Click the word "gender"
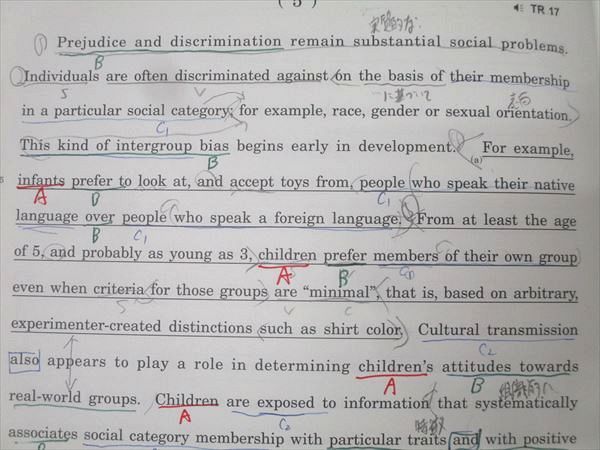The image size is (600, 450). pos(395,112)
